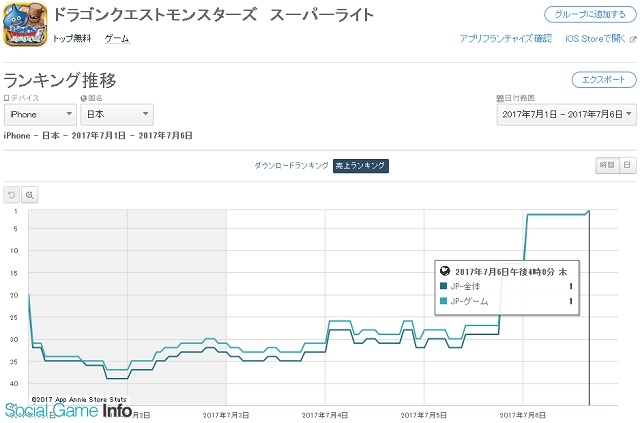Toggle chart granularity to 時間
640x423 pixels.
click(x=607, y=165)
